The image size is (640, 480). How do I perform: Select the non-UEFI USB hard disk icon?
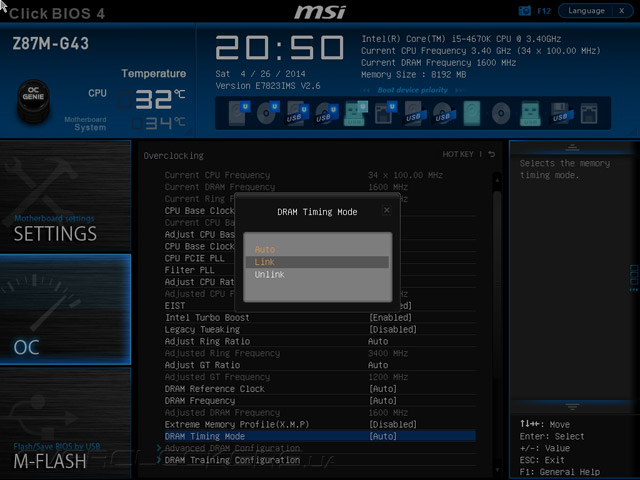pyautogui.click(x=415, y=113)
